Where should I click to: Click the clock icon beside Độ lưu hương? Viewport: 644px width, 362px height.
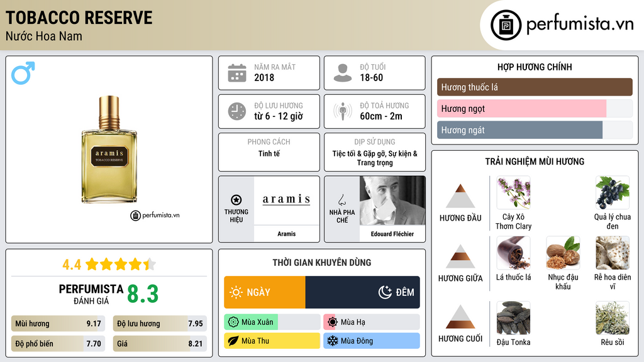[x=237, y=111]
